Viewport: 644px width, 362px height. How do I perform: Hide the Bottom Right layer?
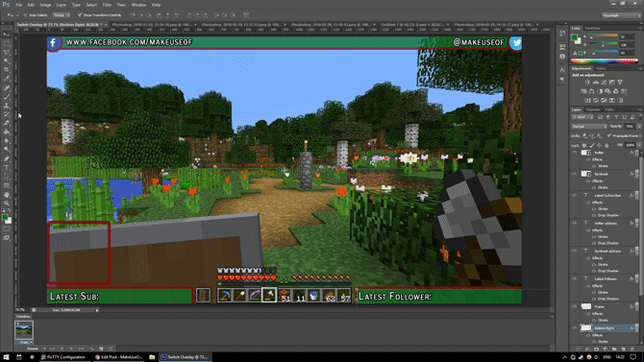coord(575,328)
